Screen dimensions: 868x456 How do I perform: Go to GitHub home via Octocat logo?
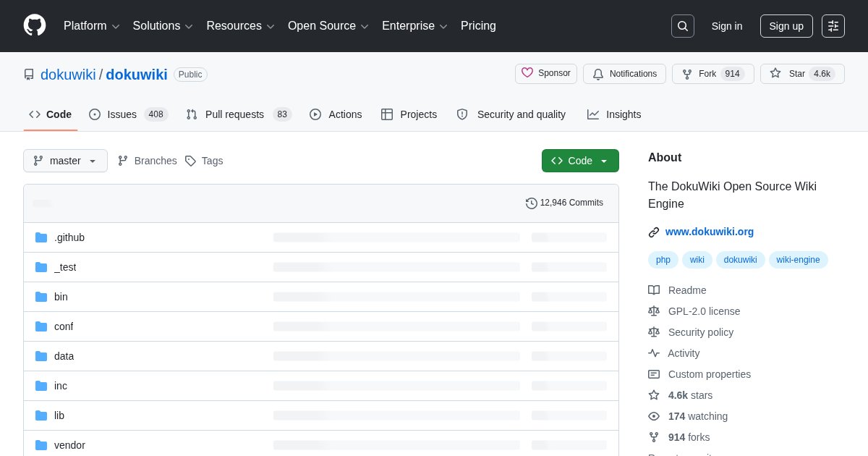pos(35,25)
